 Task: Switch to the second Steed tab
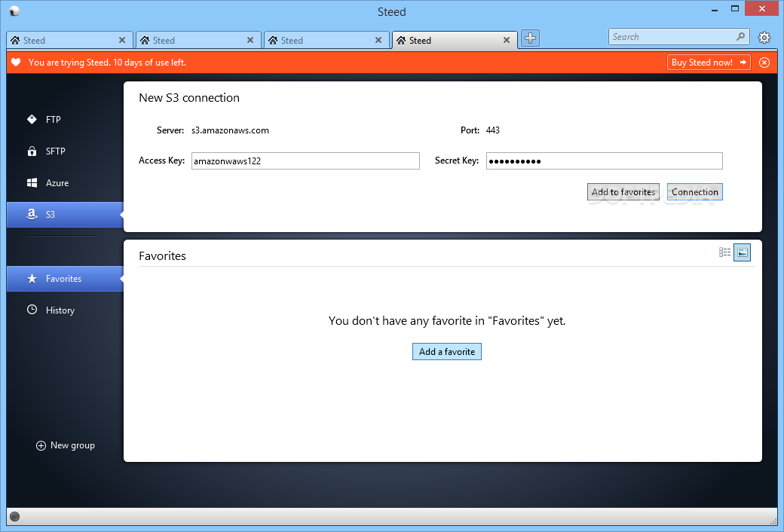pyautogui.click(x=198, y=40)
